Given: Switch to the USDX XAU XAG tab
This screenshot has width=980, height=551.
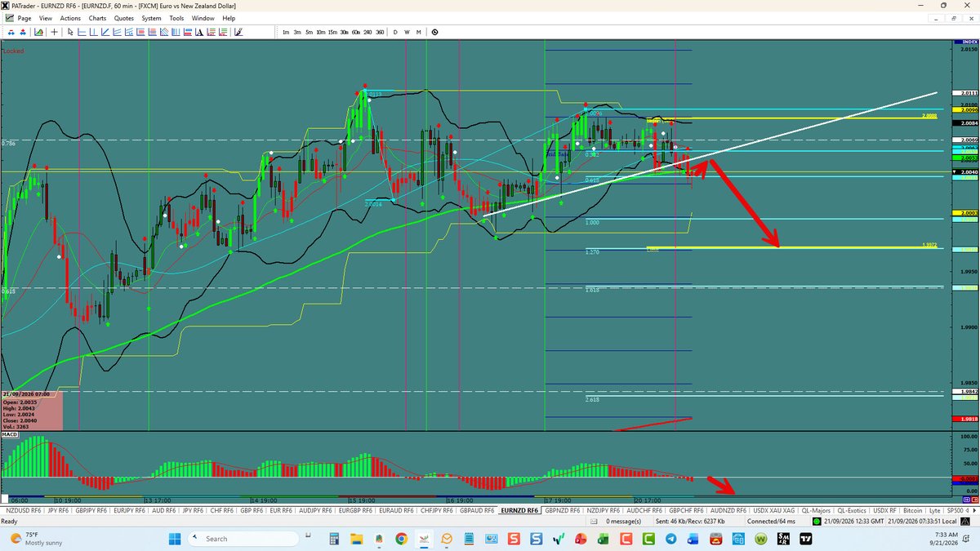Looking at the screenshot, I should [773, 510].
